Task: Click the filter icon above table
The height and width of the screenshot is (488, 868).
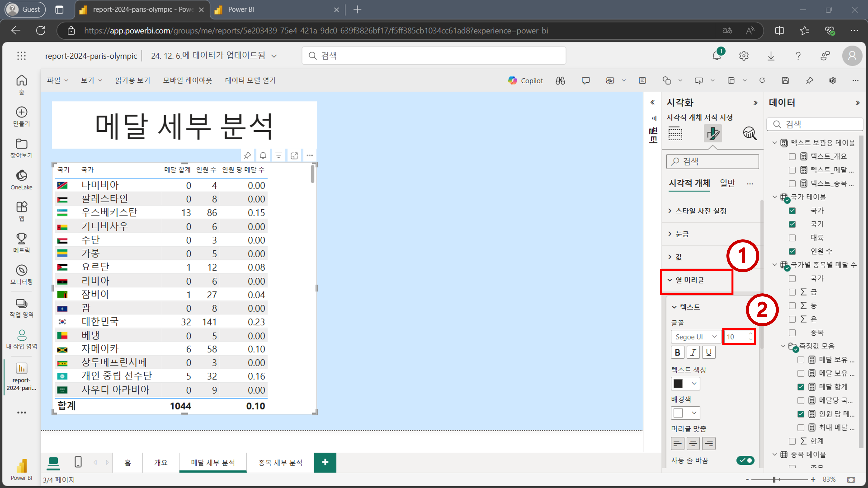Action: (x=279, y=155)
